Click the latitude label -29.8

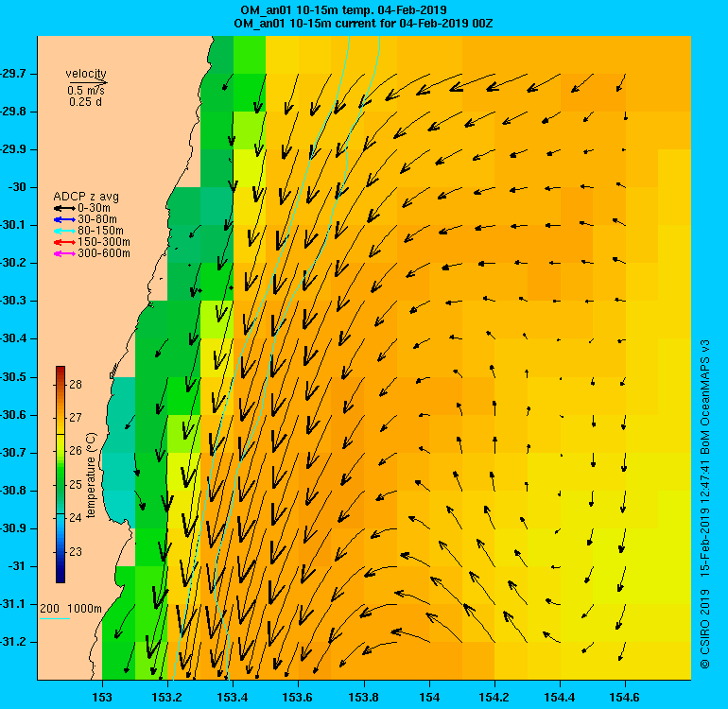pos(13,112)
